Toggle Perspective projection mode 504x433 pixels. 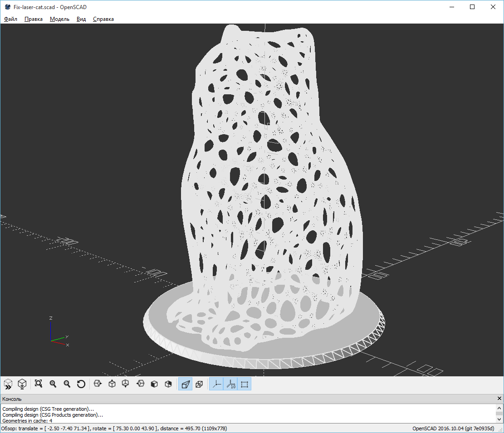click(x=185, y=384)
